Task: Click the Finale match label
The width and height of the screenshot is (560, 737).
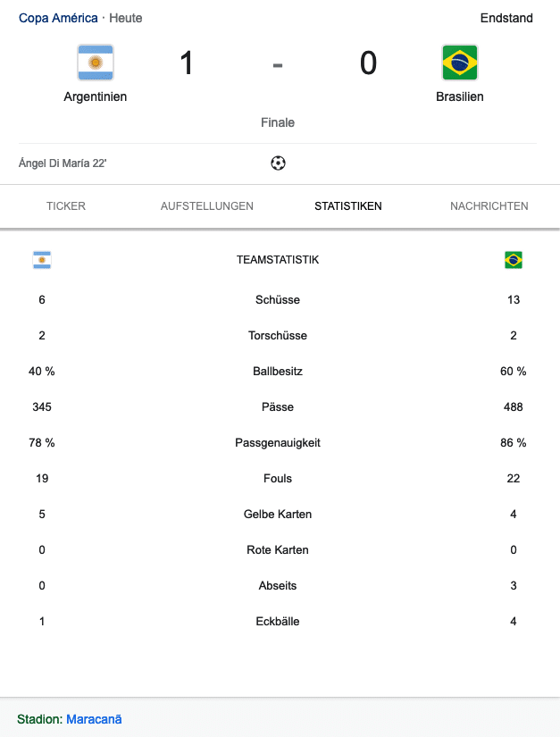Action: [x=278, y=122]
